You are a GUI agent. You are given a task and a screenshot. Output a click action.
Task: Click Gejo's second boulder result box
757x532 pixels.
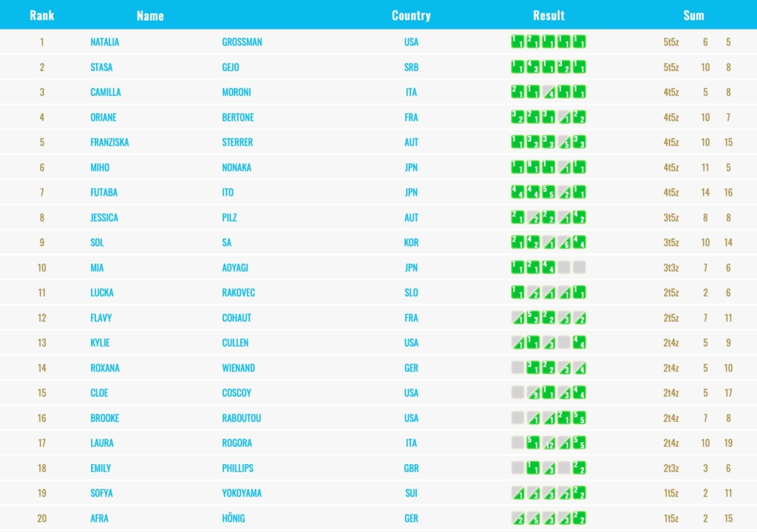[533, 67]
